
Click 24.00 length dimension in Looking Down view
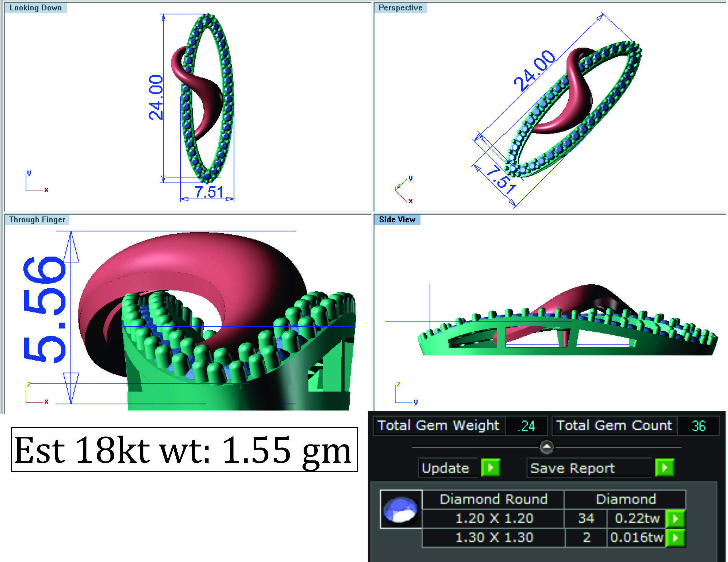[x=156, y=97]
